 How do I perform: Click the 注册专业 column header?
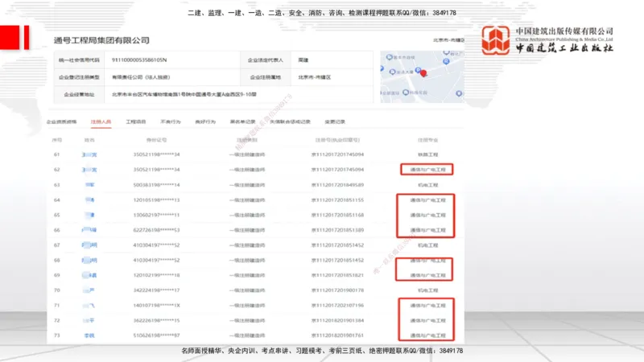tap(427, 140)
